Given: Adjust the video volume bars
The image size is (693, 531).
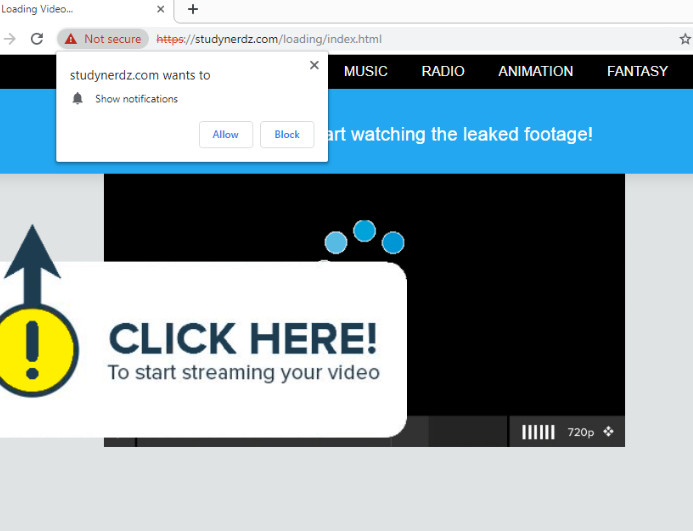Looking at the screenshot, I should tap(538, 432).
